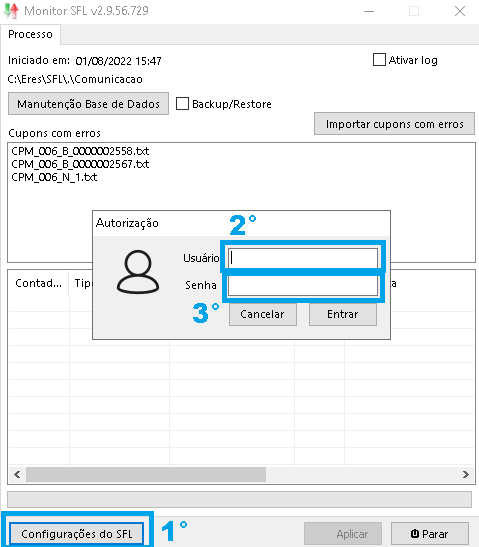Toggle the Backup/Restore checkbox

[182, 104]
